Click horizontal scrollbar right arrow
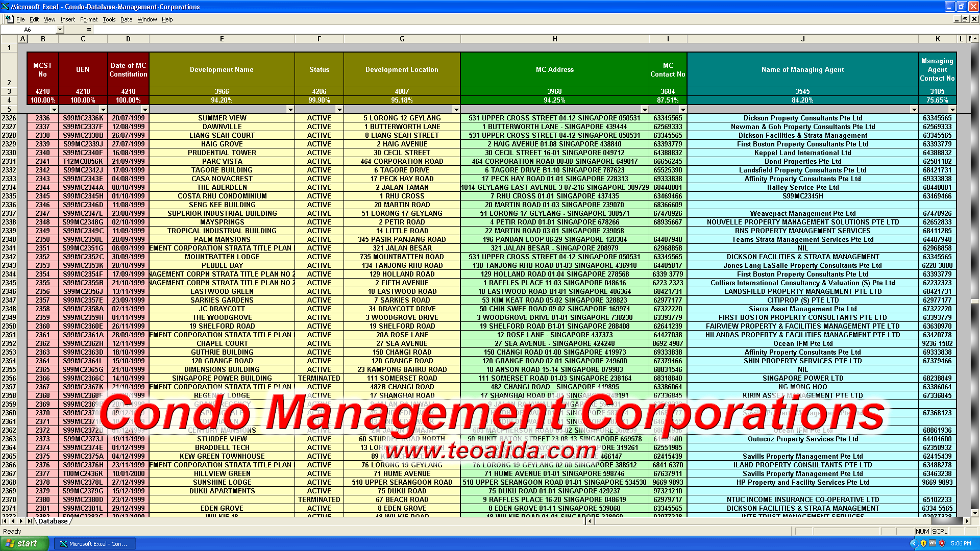 pos(967,521)
